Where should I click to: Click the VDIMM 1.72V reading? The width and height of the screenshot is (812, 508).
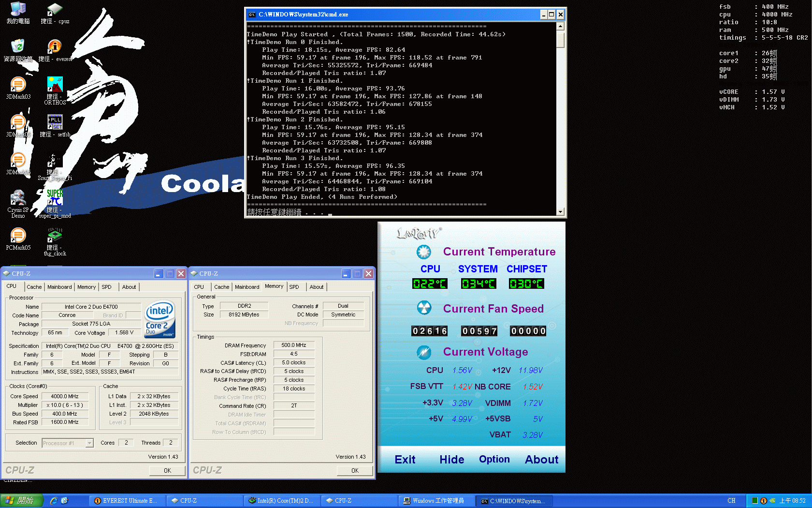coord(533,403)
